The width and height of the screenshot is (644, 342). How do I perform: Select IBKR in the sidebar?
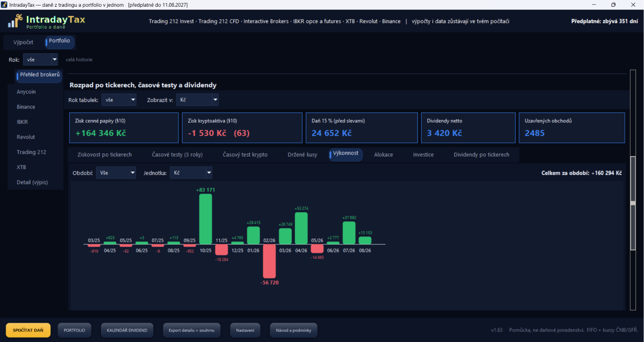(22, 122)
